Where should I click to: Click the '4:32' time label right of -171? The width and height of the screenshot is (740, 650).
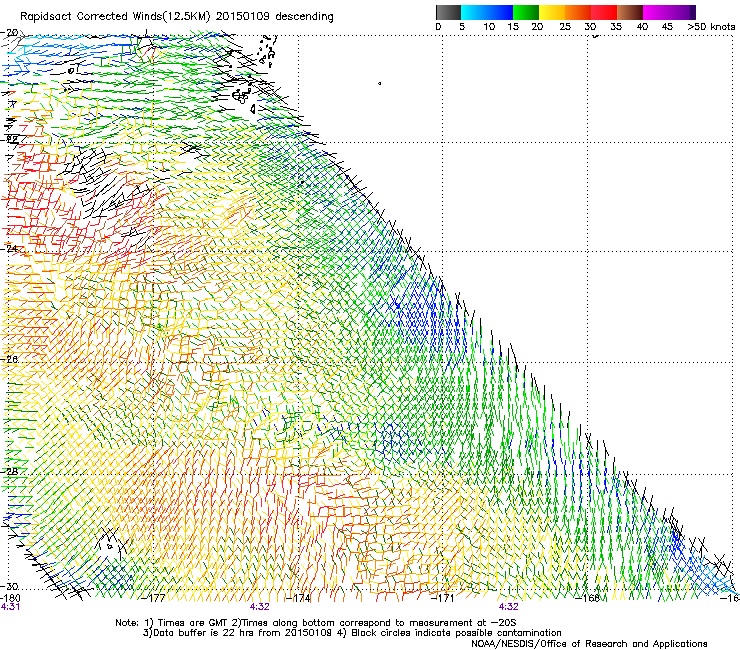click(x=508, y=607)
